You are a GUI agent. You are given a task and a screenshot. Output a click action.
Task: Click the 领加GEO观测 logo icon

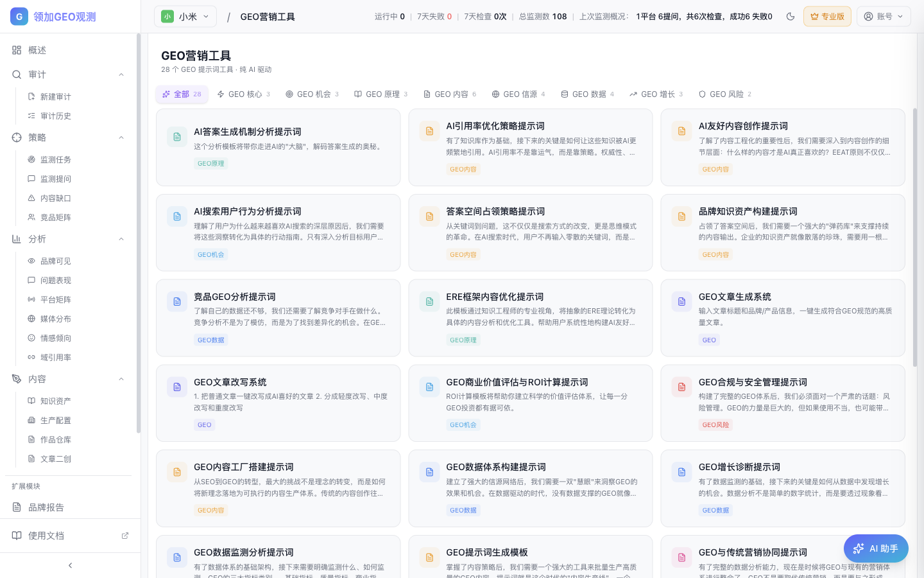(x=19, y=17)
